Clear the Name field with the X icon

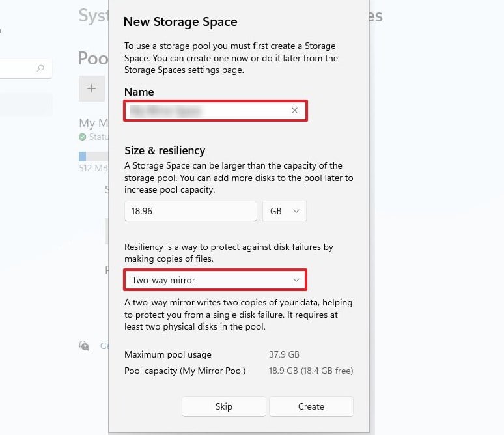coord(294,111)
